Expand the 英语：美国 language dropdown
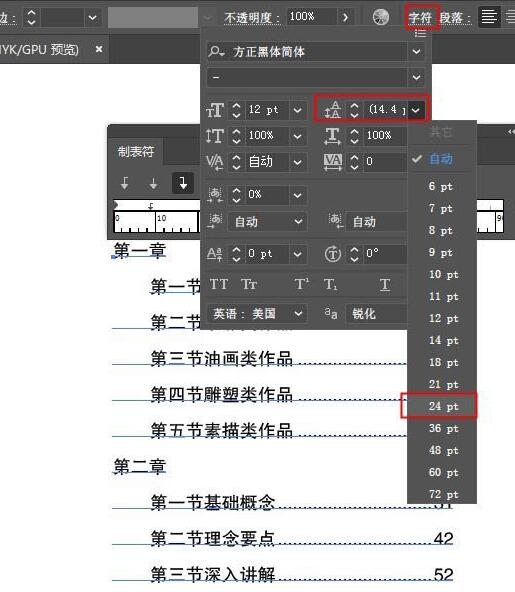 [298, 313]
